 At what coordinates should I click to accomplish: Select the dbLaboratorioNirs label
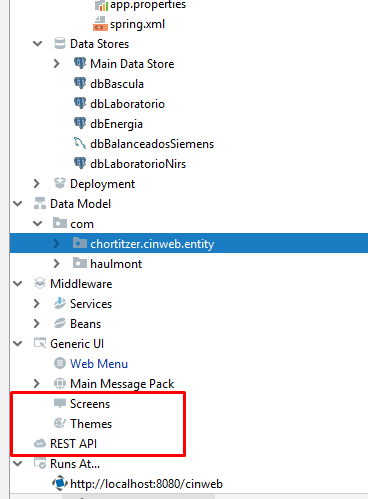[x=138, y=164]
